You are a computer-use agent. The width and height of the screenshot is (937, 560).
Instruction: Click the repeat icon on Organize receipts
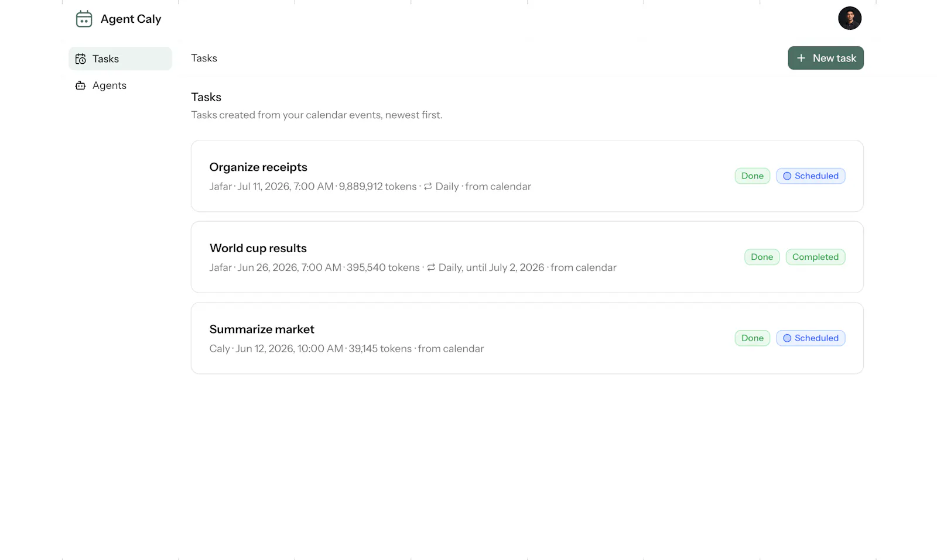[x=428, y=186]
